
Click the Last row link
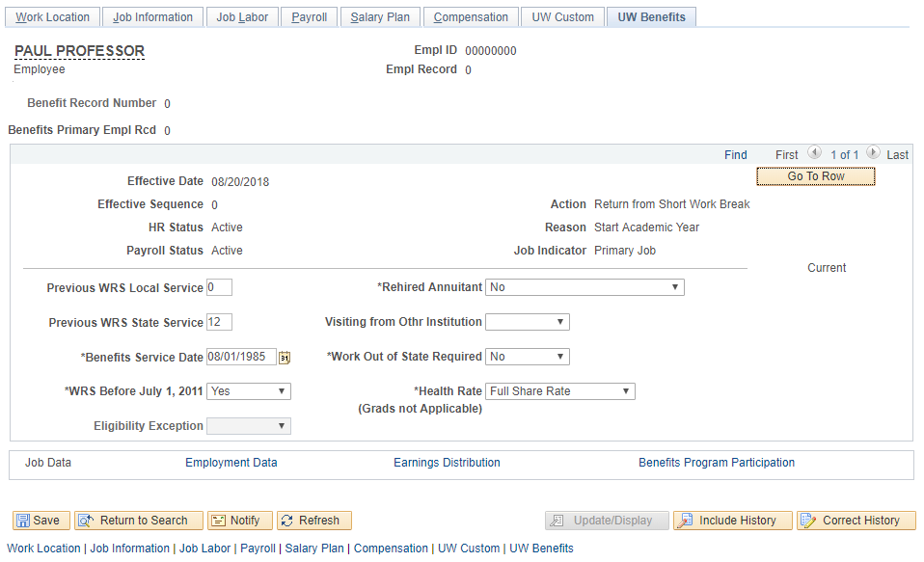[x=897, y=155]
